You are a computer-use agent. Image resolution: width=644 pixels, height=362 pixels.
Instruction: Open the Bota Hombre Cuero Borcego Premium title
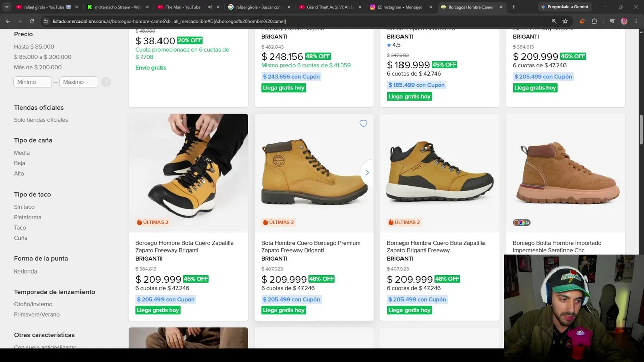[x=311, y=246]
